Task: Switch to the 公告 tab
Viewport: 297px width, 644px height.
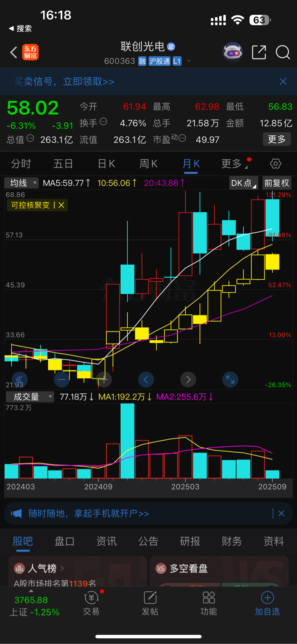Action: click(148, 541)
